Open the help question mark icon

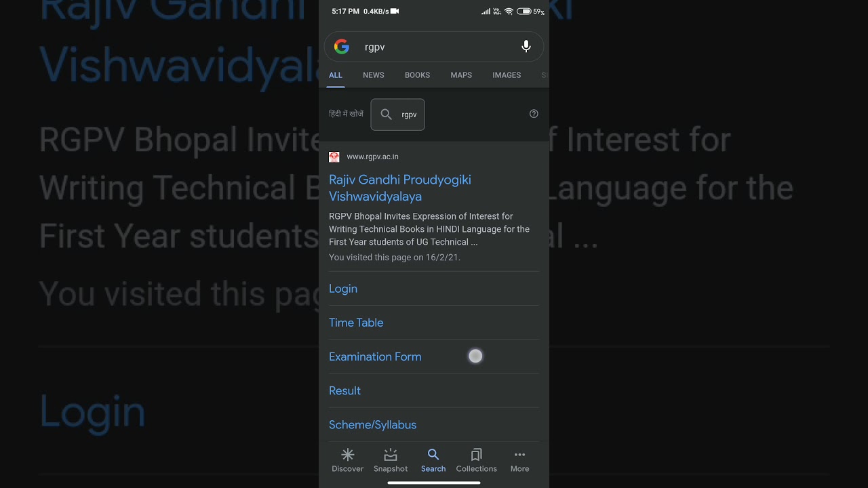pos(534,114)
